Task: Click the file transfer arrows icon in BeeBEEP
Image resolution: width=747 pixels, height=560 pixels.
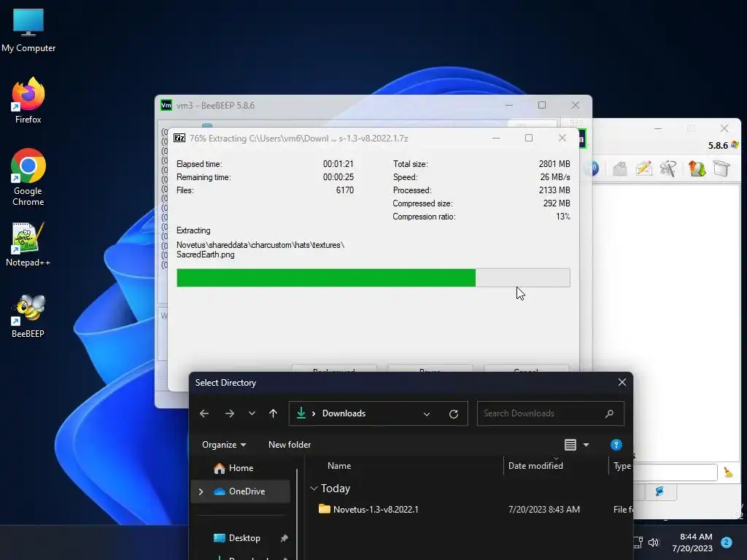Action: click(x=697, y=168)
